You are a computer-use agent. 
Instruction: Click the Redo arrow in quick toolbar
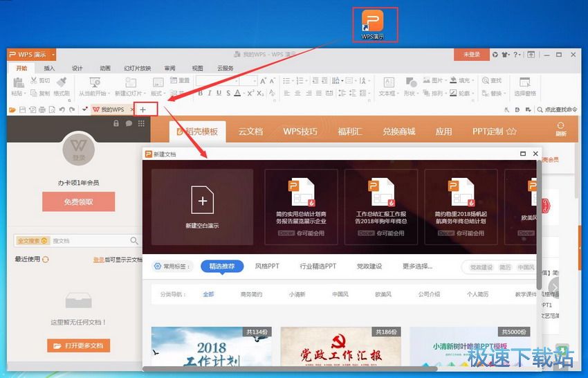pos(72,109)
